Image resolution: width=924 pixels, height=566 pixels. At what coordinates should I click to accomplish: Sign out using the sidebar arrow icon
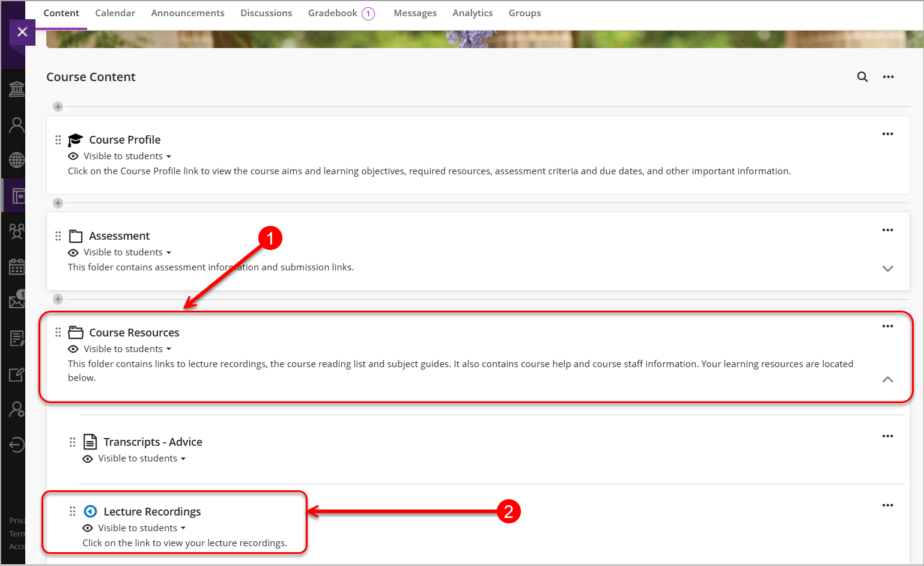[x=16, y=445]
